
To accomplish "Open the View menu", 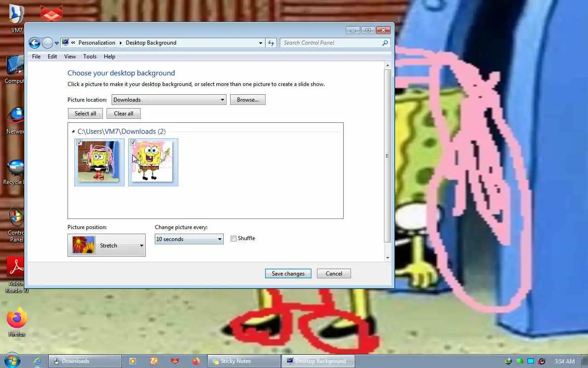I will pyautogui.click(x=70, y=57).
